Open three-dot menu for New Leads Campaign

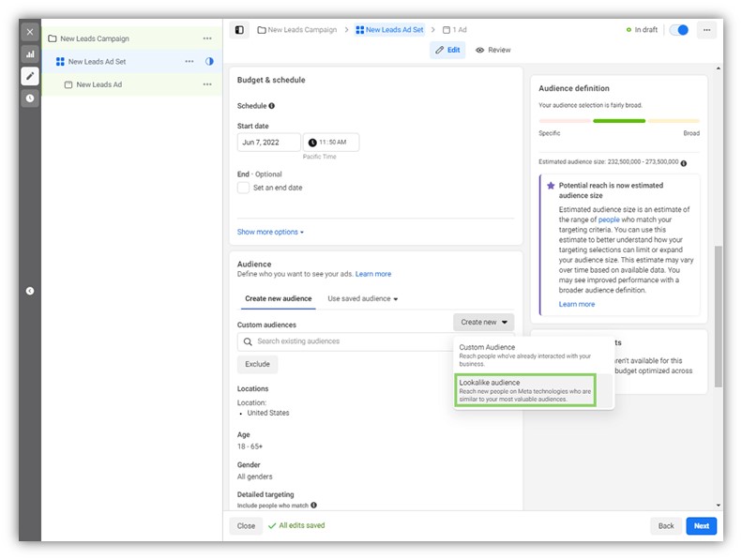tap(207, 38)
